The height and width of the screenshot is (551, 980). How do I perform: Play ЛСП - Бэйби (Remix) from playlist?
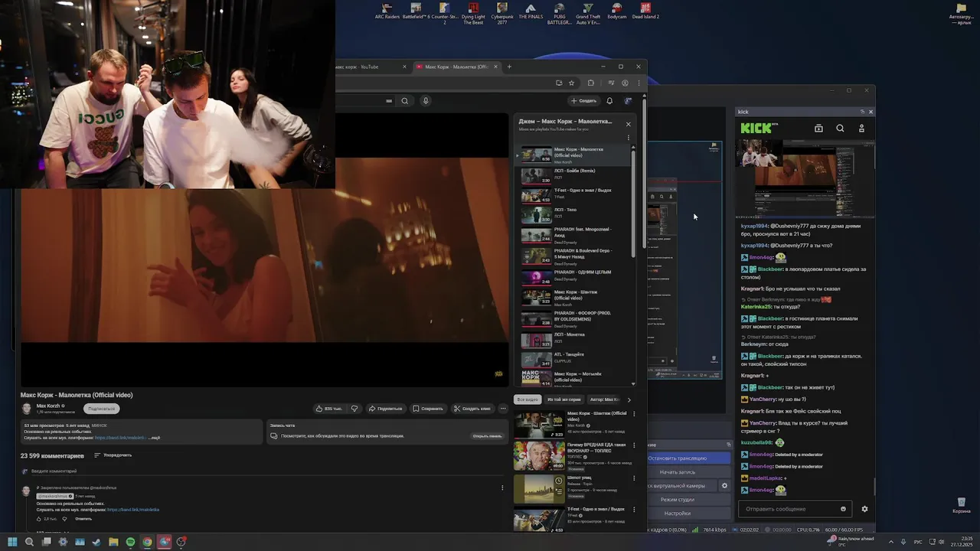coord(574,174)
